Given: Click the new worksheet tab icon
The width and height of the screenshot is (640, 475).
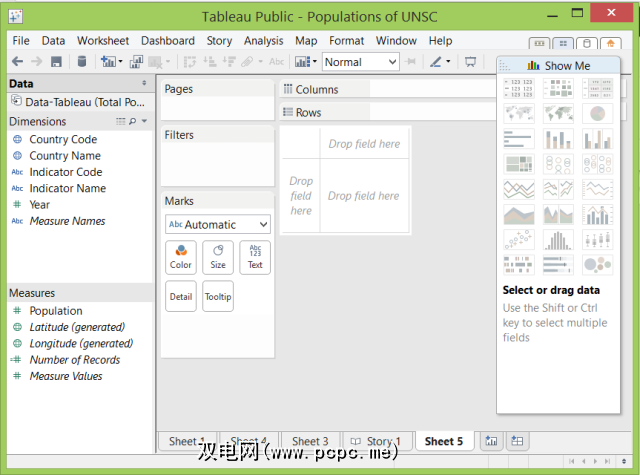Looking at the screenshot, I should (491, 441).
